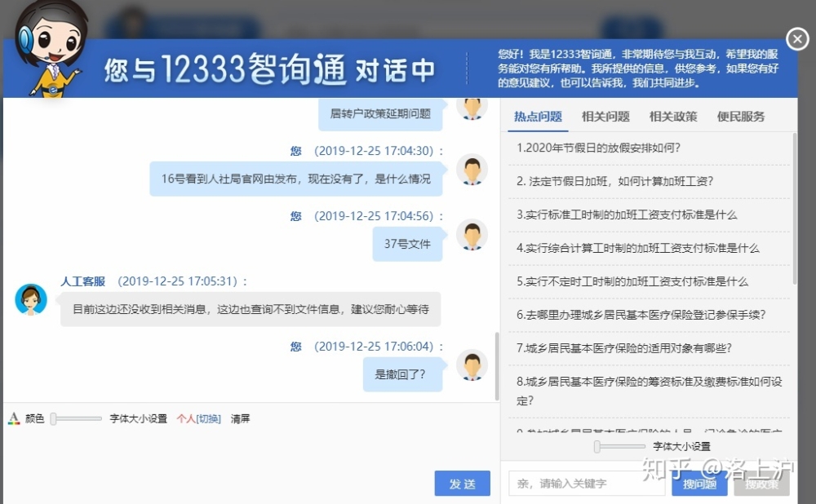Click the 37号文件 message bubble
Screen dimensions: 816x504
point(407,244)
